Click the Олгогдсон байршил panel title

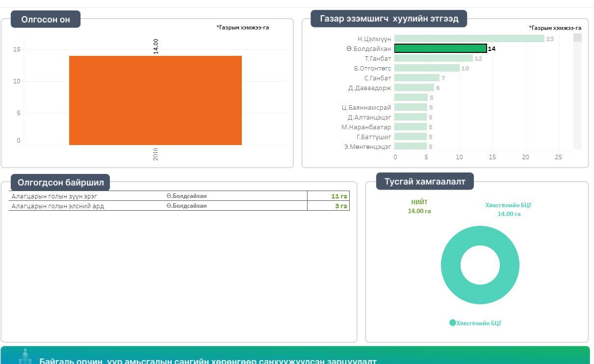coord(61,183)
